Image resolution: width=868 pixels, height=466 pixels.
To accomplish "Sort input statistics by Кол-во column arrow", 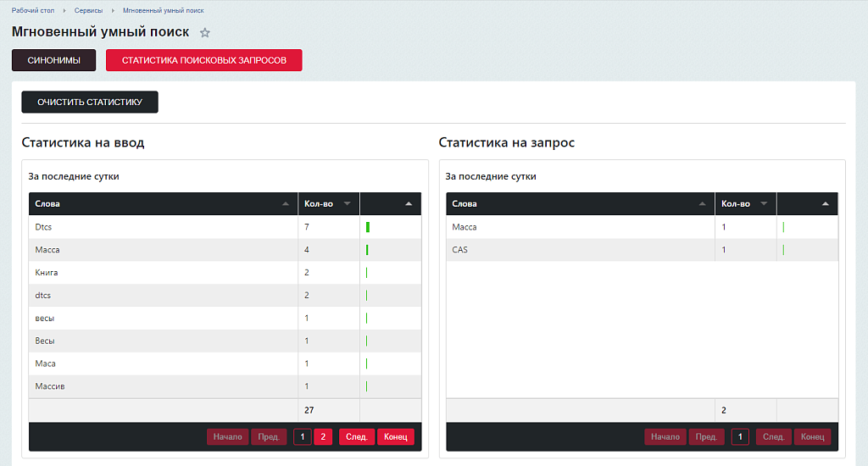I will [347, 204].
